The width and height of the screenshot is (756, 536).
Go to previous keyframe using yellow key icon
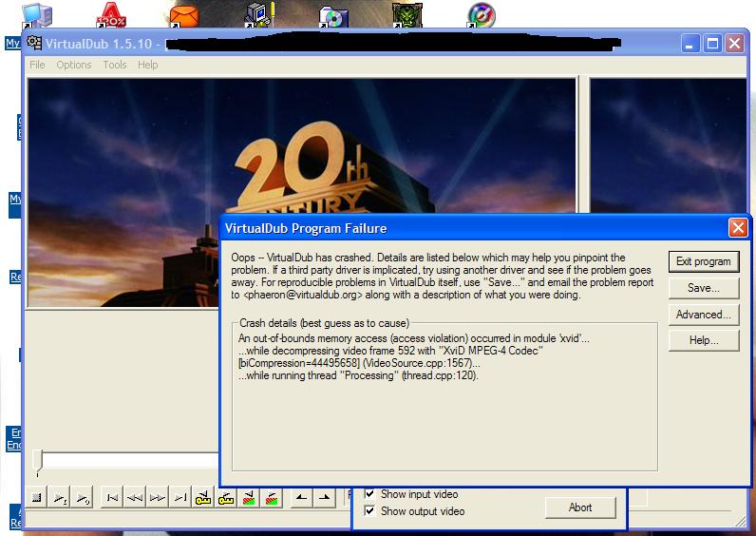point(203,497)
